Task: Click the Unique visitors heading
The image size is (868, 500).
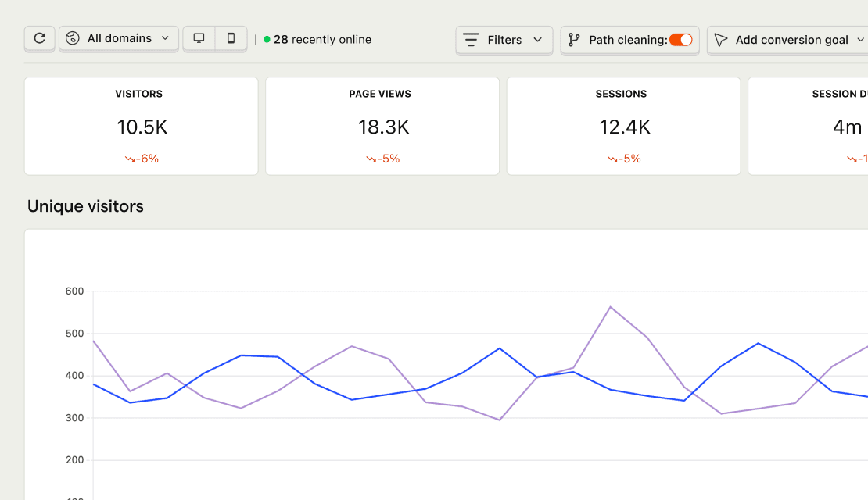Action: pos(85,206)
